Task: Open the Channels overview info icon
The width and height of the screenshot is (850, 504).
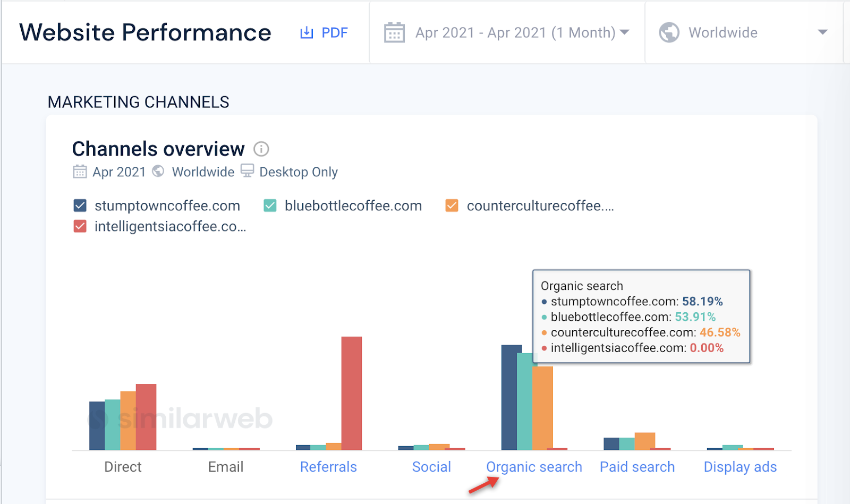Action: [x=261, y=149]
